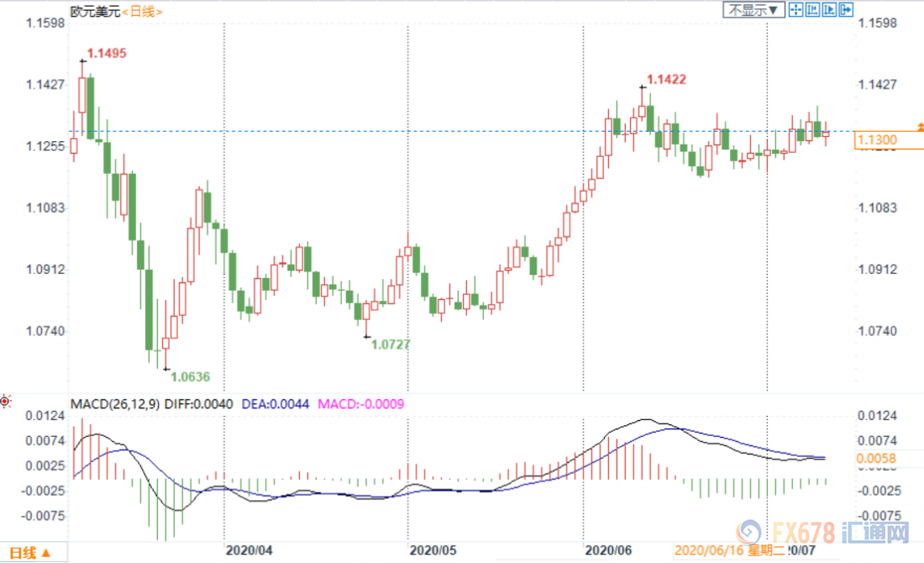Click the crosshair cursor icon
The width and height of the screenshot is (924, 563).
(795, 10)
